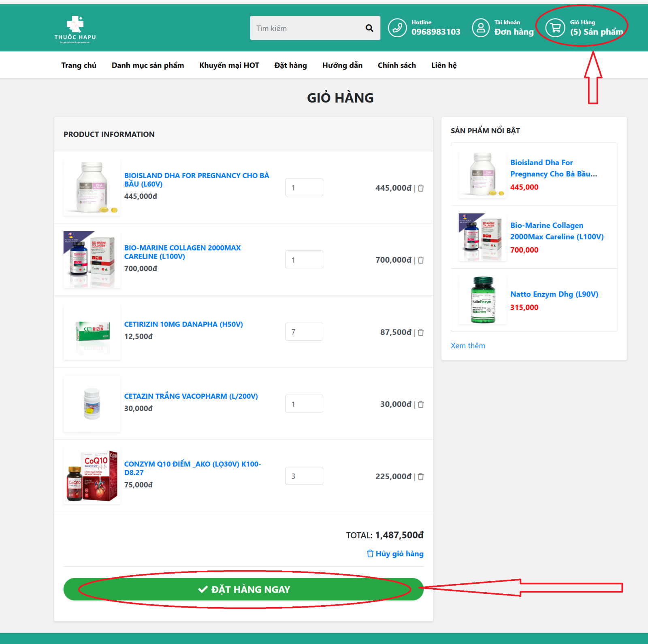Image resolution: width=648 pixels, height=644 pixels.
Task: Open the shopping cart icon
Action: (x=555, y=28)
